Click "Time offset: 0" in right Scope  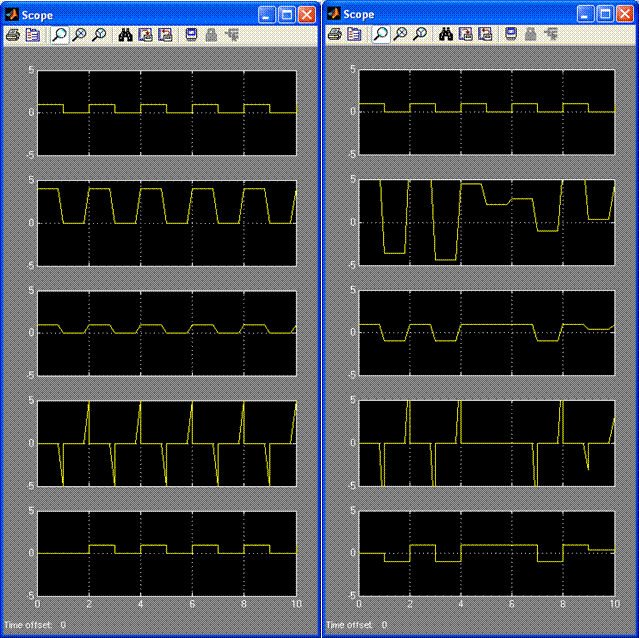[357, 625]
